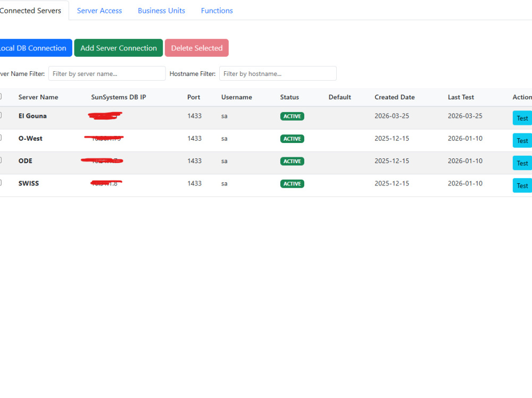532x398 pixels.
Task: Click the ACTIVE badge for El Gouna
Action: pyautogui.click(x=292, y=116)
